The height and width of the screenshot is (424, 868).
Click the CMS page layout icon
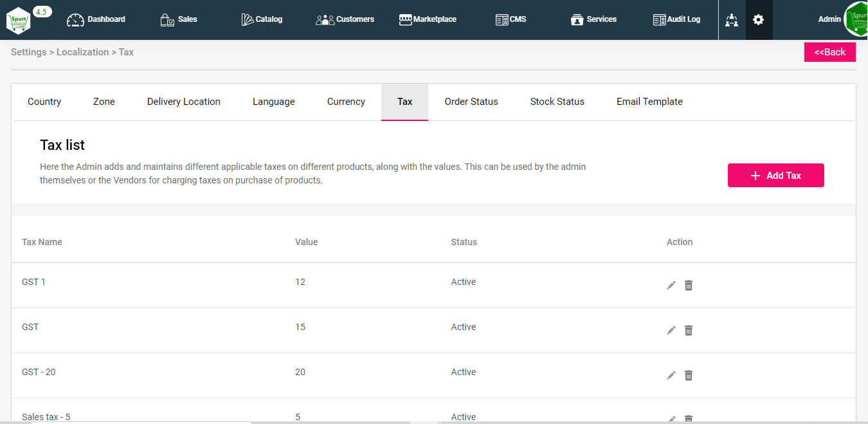[x=502, y=20]
